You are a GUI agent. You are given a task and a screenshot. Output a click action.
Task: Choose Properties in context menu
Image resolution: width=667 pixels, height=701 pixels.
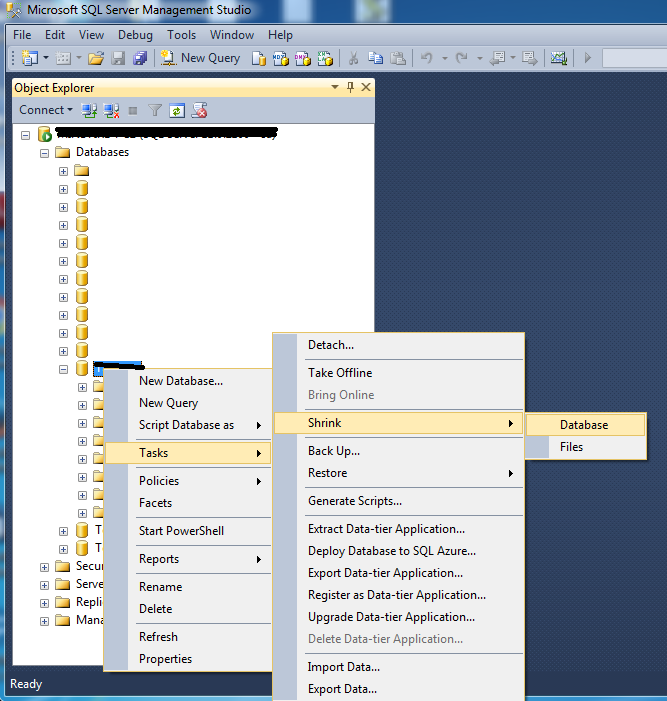(188, 659)
